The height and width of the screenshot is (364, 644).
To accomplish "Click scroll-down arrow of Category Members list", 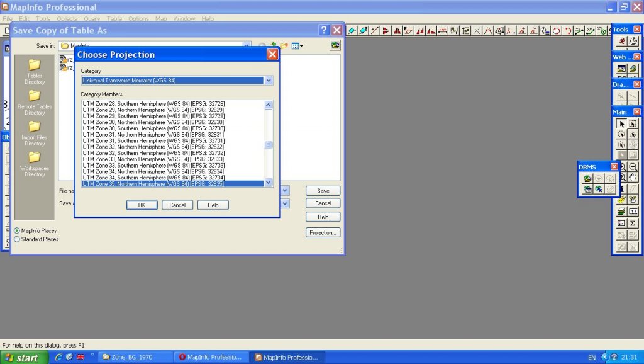I will click(x=268, y=182).
